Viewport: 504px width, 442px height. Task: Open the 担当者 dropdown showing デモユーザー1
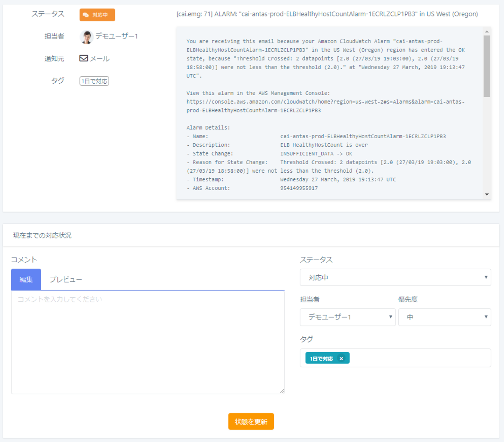pyautogui.click(x=348, y=317)
